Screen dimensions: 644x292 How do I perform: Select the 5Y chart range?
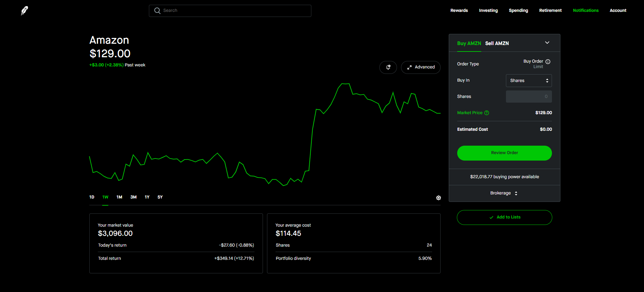click(x=160, y=197)
